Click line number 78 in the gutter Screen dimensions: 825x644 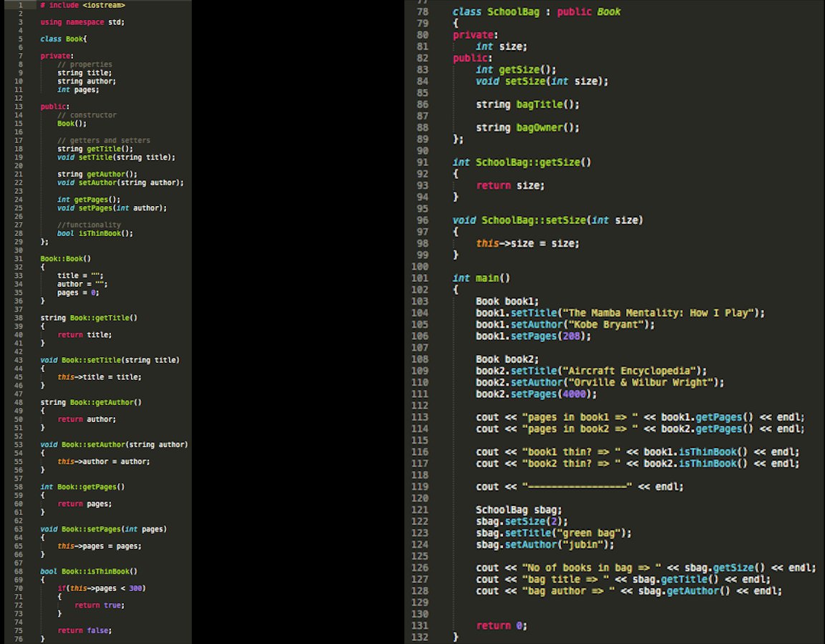(422, 11)
